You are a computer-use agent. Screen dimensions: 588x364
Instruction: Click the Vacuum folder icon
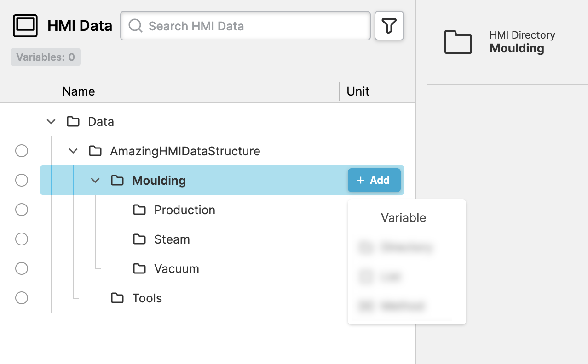(139, 269)
